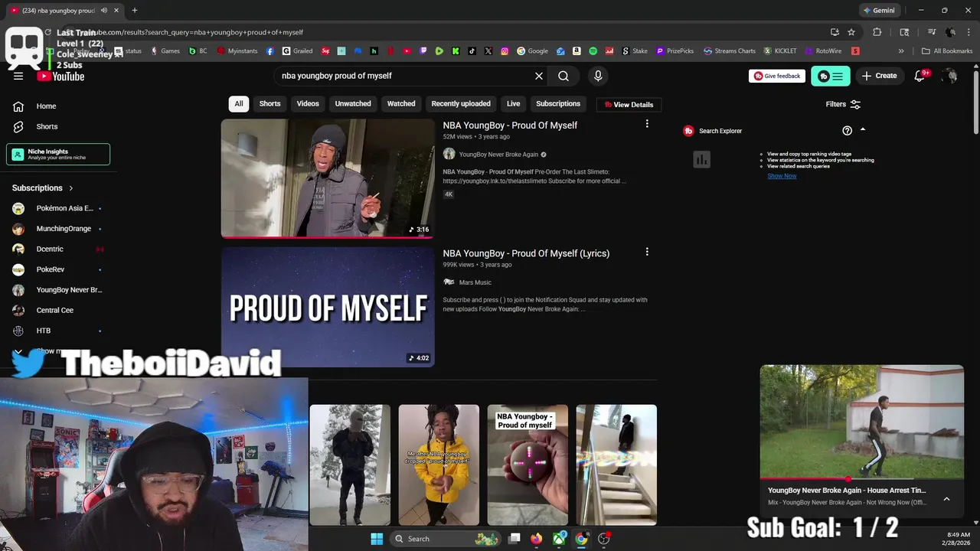Open the TikTok bookmark icon
The height and width of the screenshot is (551, 980).
[x=472, y=51]
